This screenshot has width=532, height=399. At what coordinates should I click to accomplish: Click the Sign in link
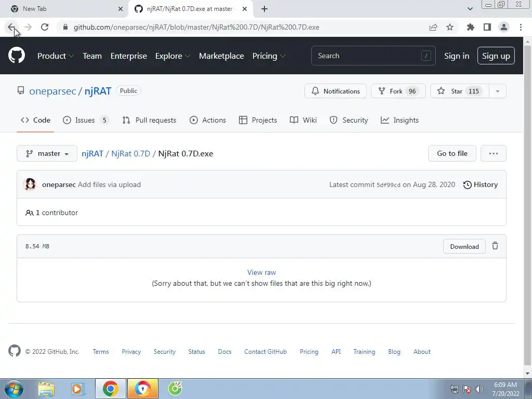coord(457,56)
